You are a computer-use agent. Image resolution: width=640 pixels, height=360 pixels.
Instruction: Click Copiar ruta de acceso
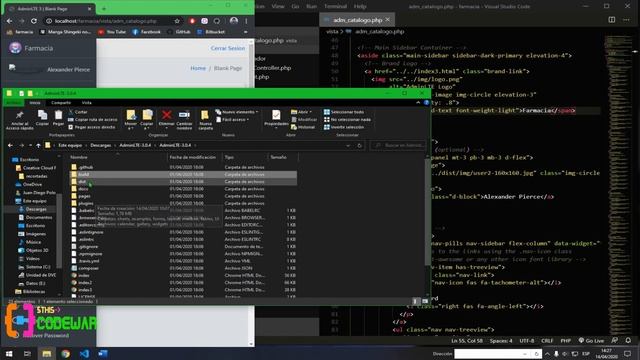tap(93, 120)
